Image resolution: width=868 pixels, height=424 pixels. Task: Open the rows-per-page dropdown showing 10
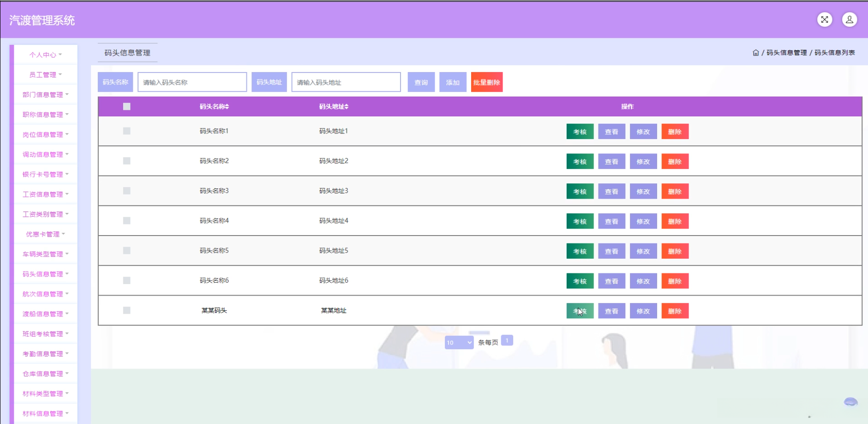point(459,342)
